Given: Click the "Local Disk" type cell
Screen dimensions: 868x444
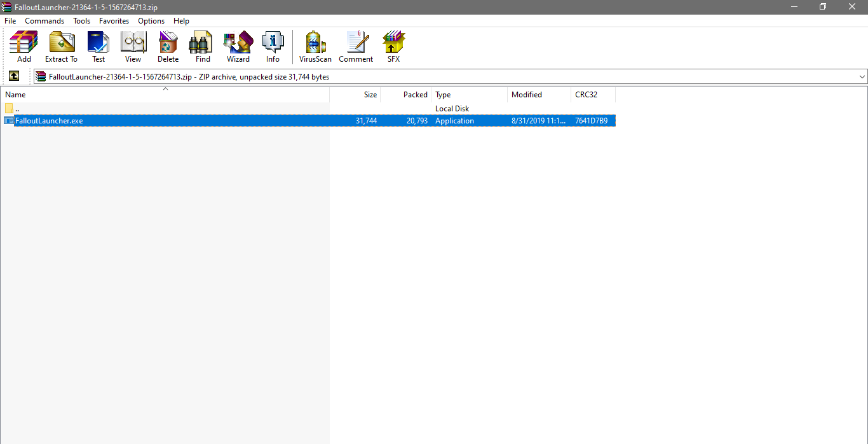Looking at the screenshot, I should click(x=452, y=109).
